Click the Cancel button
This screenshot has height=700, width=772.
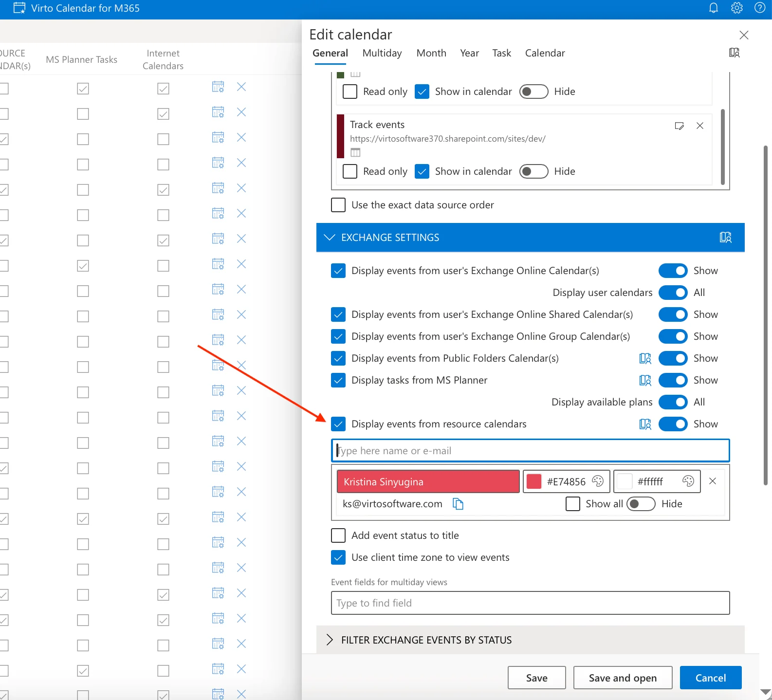point(711,678)
